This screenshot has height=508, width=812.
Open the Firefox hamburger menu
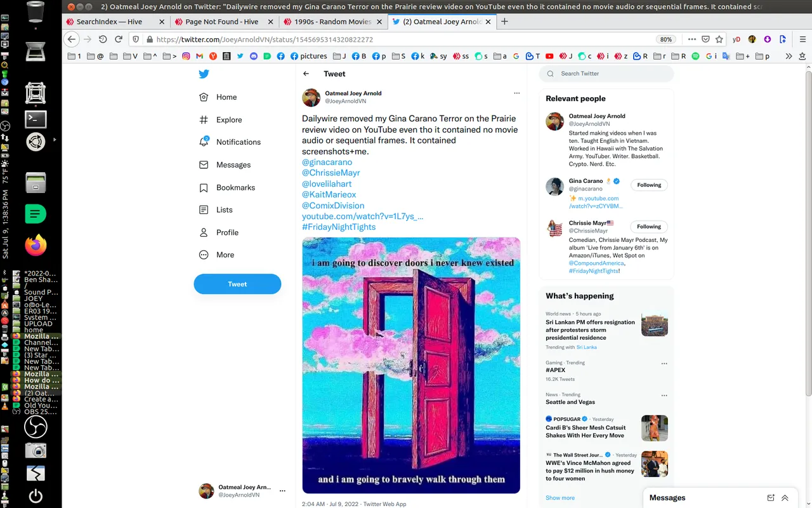pos(802,39)
